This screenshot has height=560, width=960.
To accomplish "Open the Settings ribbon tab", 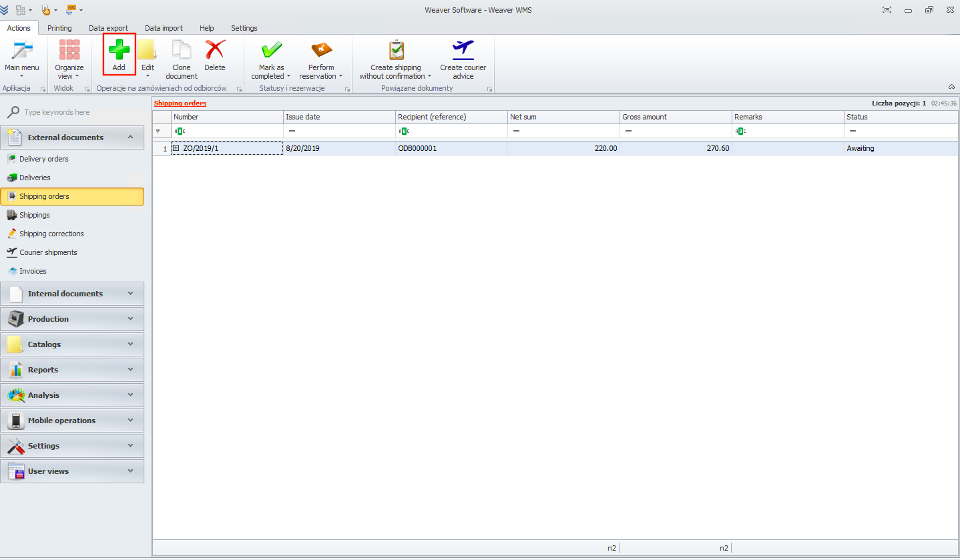I will tap(244, 28).
